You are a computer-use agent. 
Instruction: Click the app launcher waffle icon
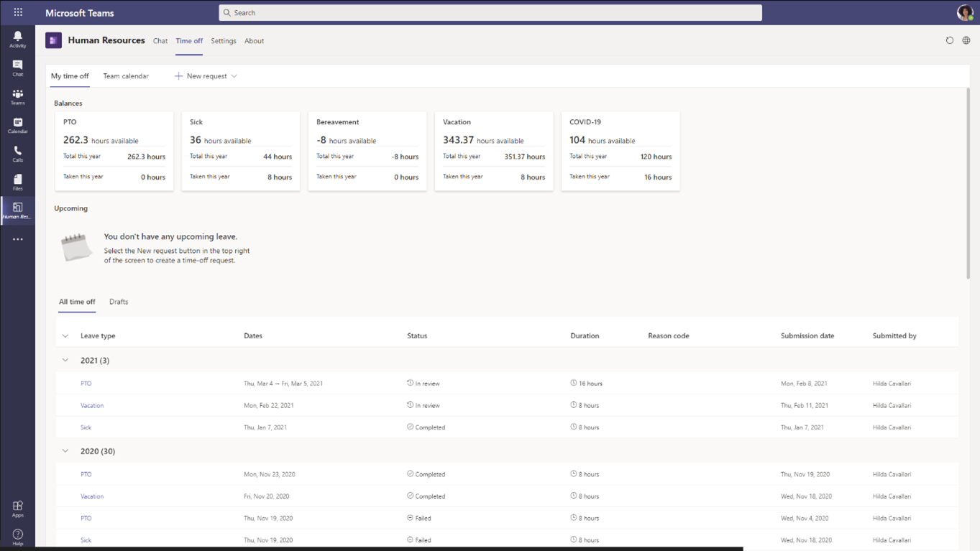click(x=18, y=12)
